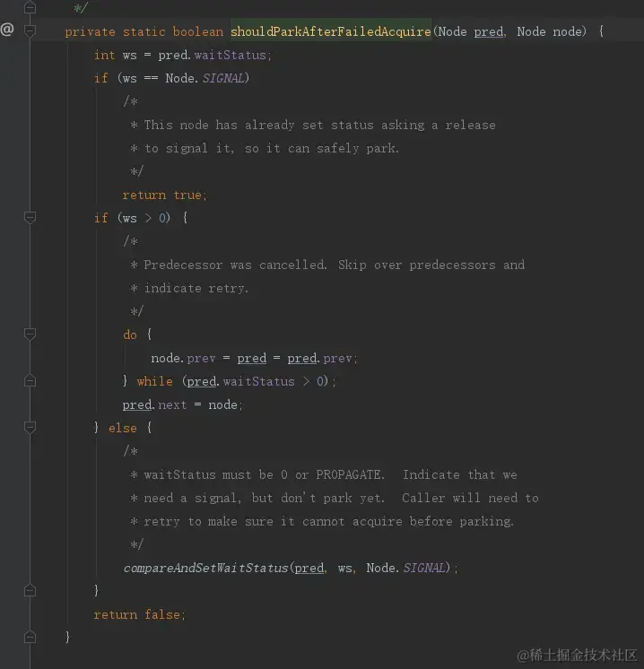The width and height of the screenshot is (644, 669).
Task: Click 'int' keyword in 'int ws' declaration
Action: click(x=105, y=55)
